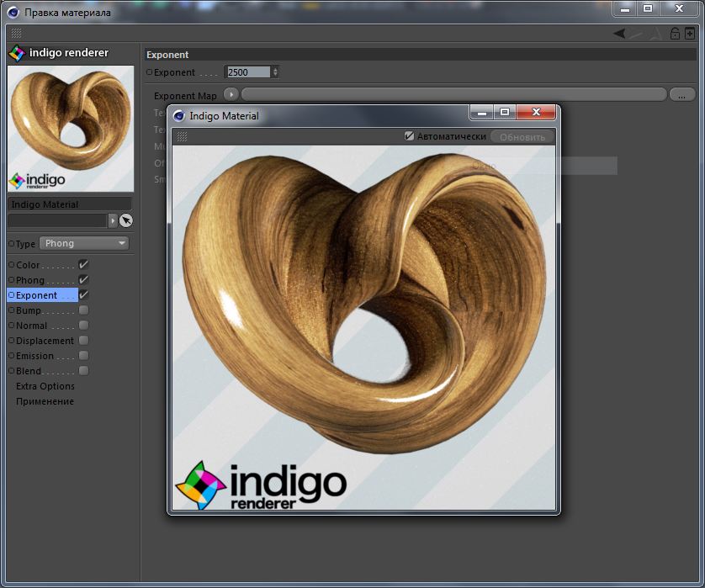Click the animation dot beside the Blend channel

click(12, 371)
